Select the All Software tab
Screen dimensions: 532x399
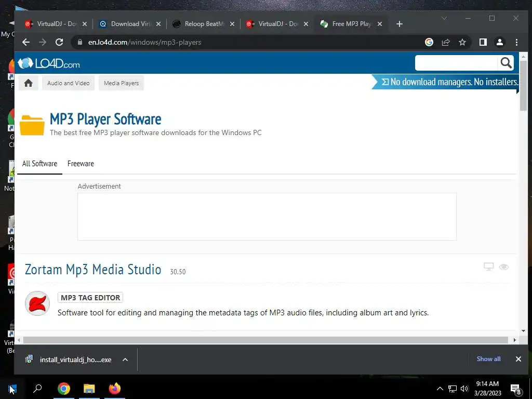pos(39,164)
